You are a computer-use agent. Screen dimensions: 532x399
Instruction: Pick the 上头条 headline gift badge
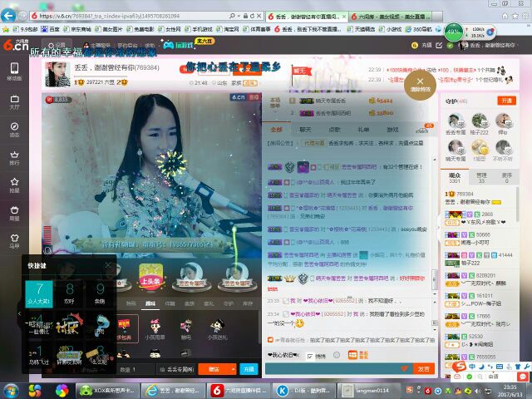(x=151, y=277)
